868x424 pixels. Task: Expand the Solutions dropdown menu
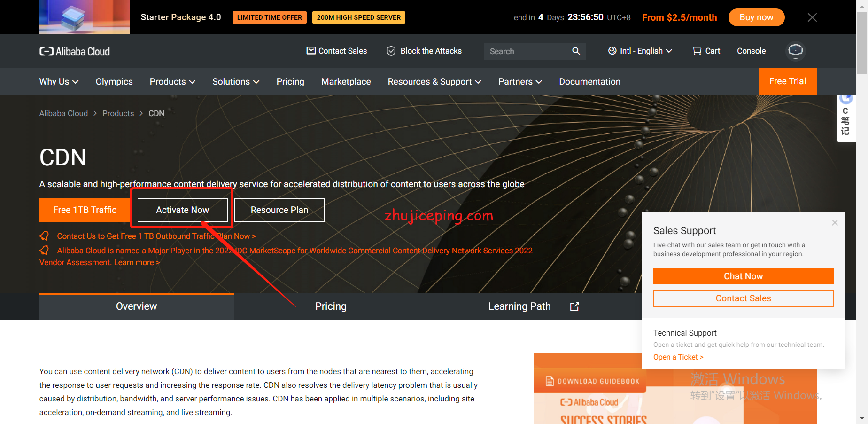coord(236,82)
